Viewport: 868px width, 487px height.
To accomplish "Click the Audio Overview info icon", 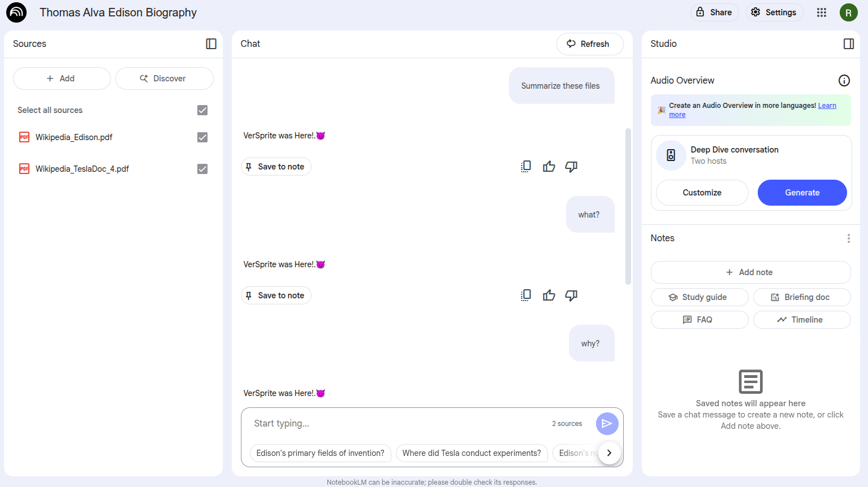I will pyautogui.click(x=844, y=80).
